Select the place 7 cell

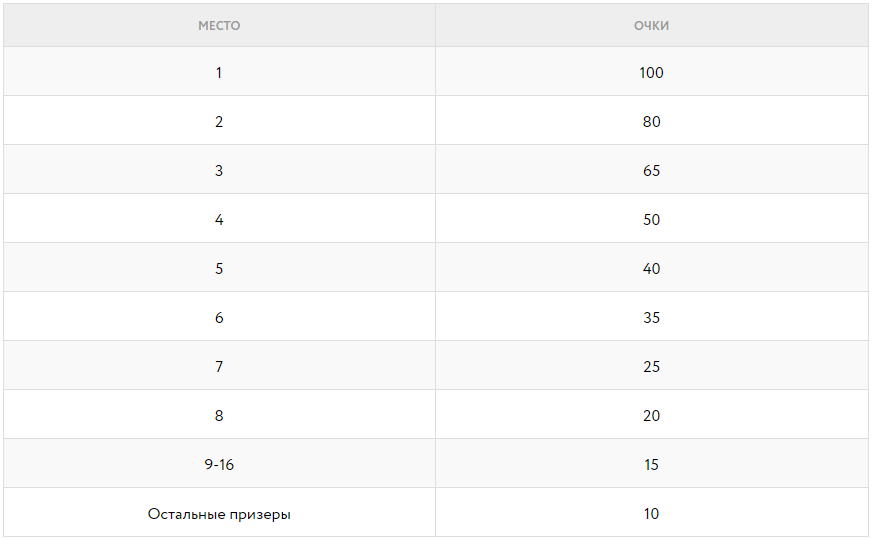(219, 367)
